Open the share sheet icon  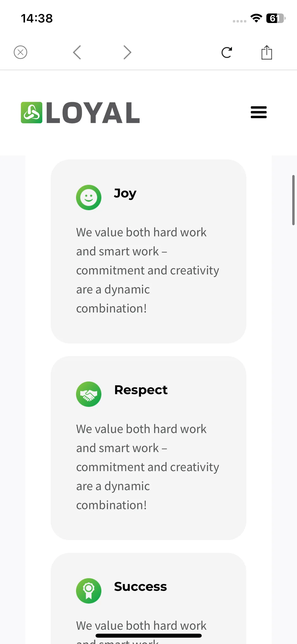coord(267,52)
